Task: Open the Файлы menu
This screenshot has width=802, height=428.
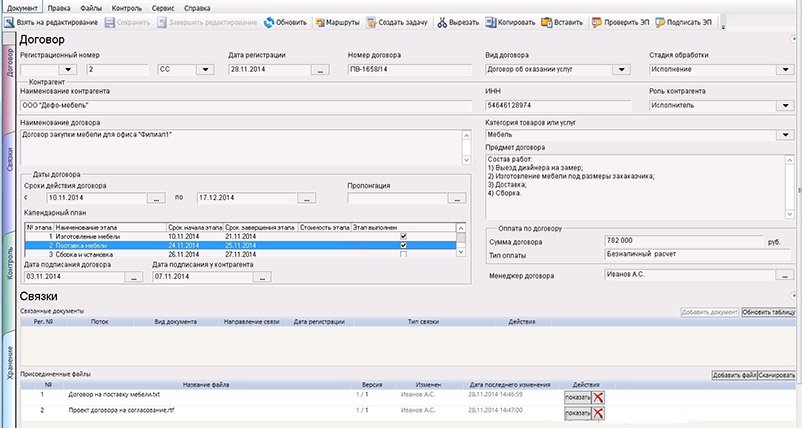Action: [x=91, y=8]
